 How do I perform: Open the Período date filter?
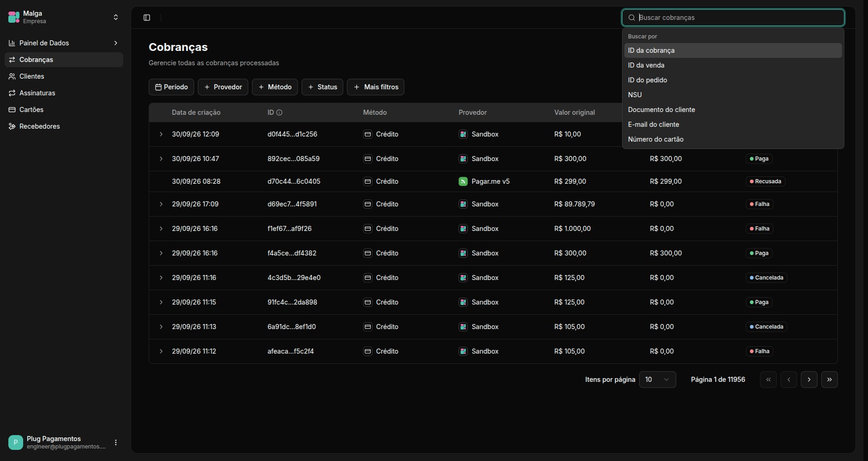tap(171, 87)
